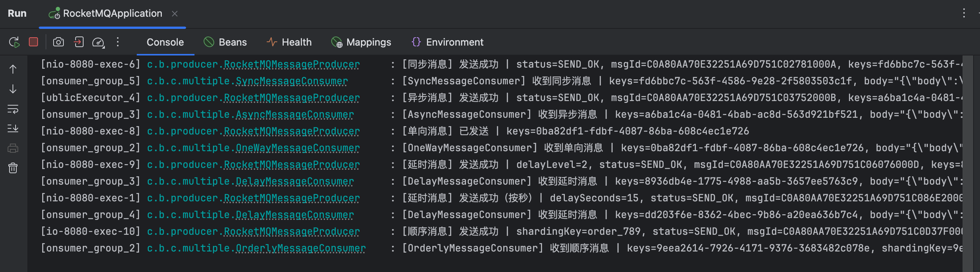Open OneWayMessageConsumer class link

[x=297, y=148]
